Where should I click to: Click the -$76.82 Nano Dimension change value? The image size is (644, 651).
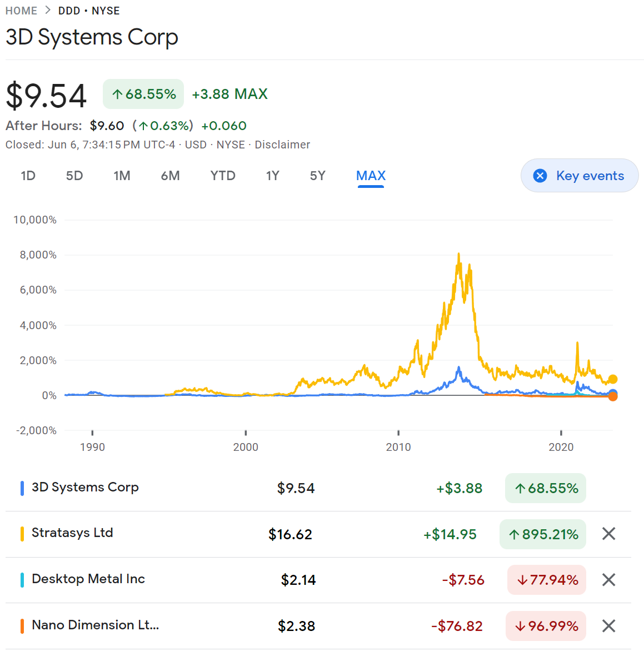pyautogui.click(x=457, y=625)
